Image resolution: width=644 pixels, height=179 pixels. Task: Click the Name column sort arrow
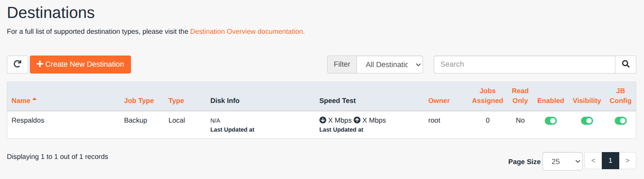(x=35, y=100)
